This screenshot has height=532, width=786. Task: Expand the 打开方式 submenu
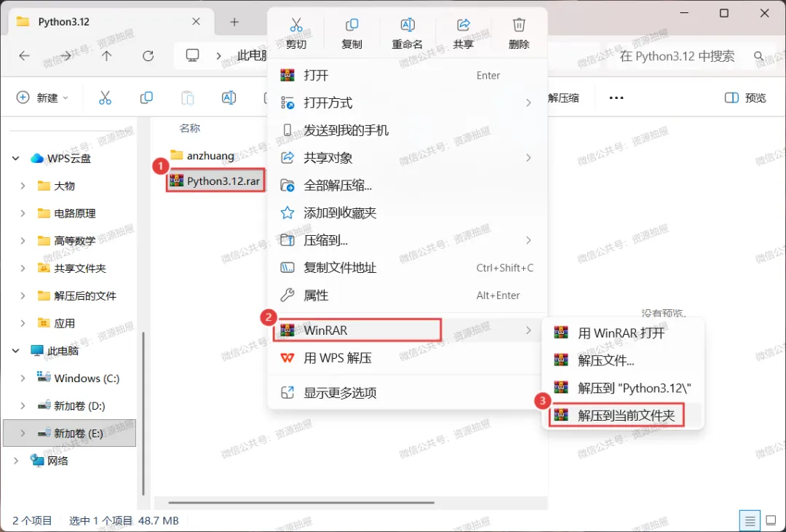(408, 103)
